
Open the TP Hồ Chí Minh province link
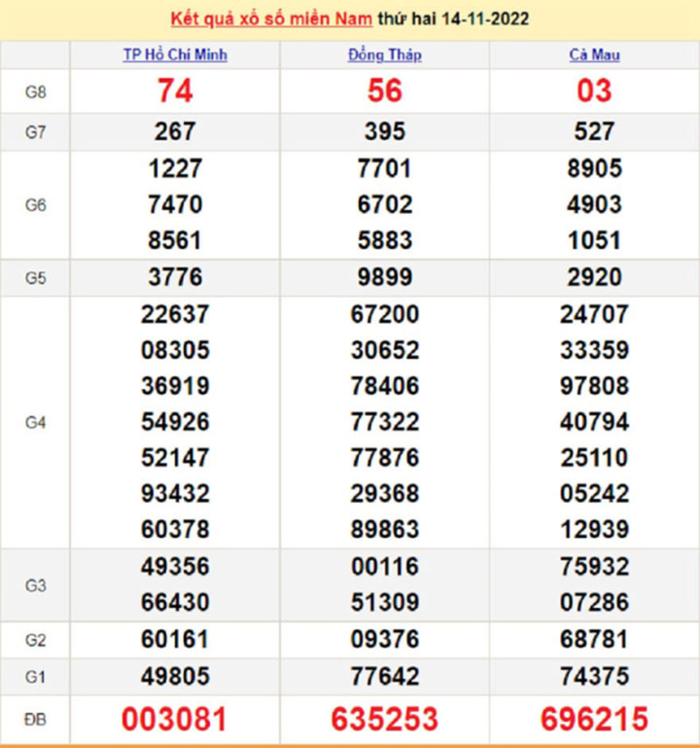[x=175, y=55]
